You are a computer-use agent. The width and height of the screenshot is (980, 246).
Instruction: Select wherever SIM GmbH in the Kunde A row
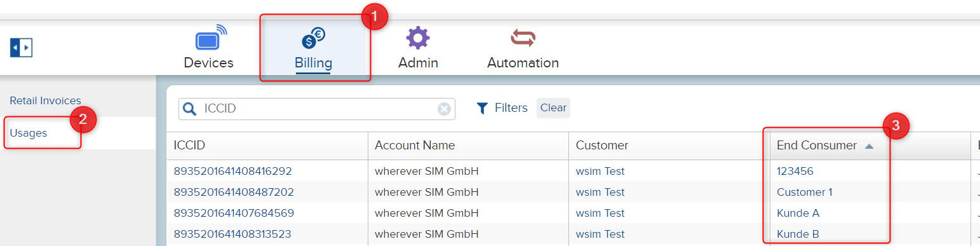(x=427, y=213)
